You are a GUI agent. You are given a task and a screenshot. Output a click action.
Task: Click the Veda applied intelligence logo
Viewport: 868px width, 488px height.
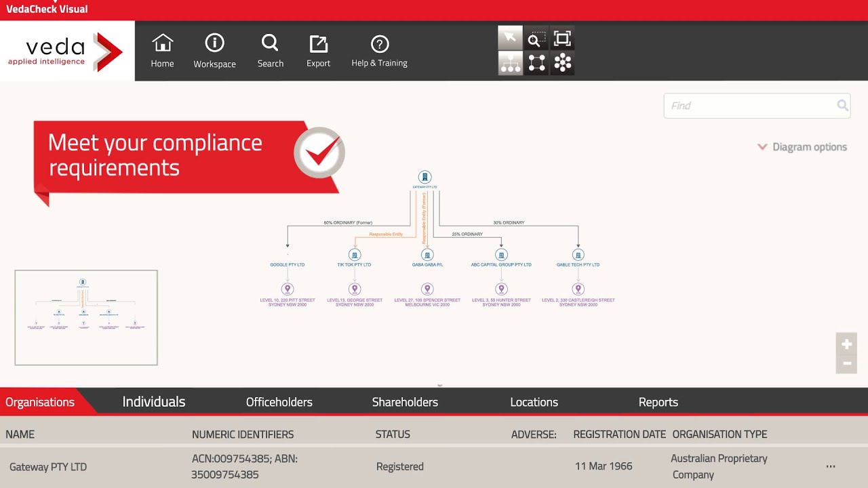[66, 52]
